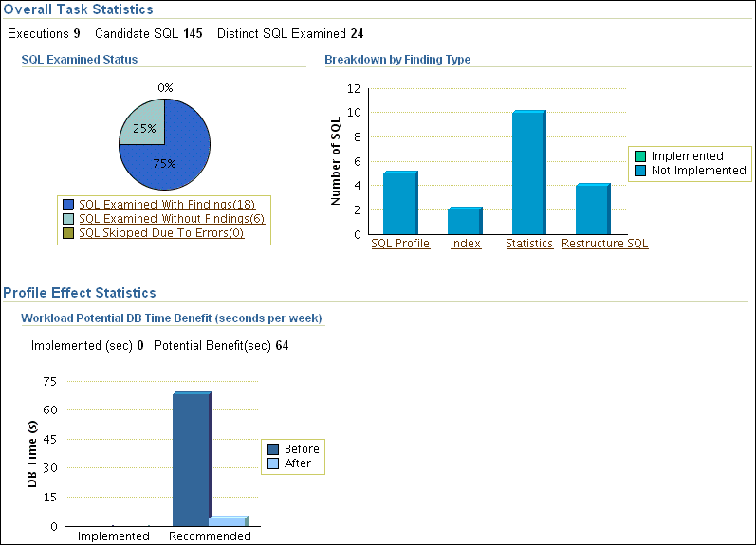Click the blue 75% pie slice

[x=175, y=156]
